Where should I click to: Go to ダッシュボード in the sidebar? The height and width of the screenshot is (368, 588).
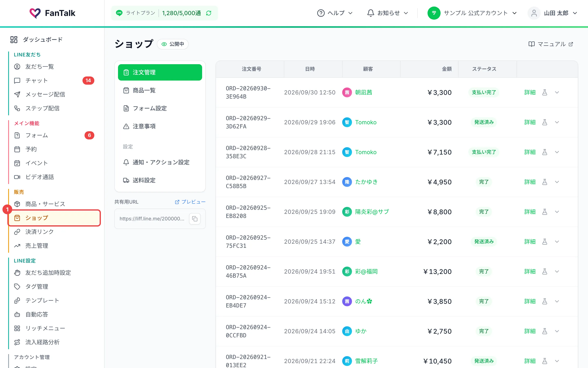pos(37,40)
